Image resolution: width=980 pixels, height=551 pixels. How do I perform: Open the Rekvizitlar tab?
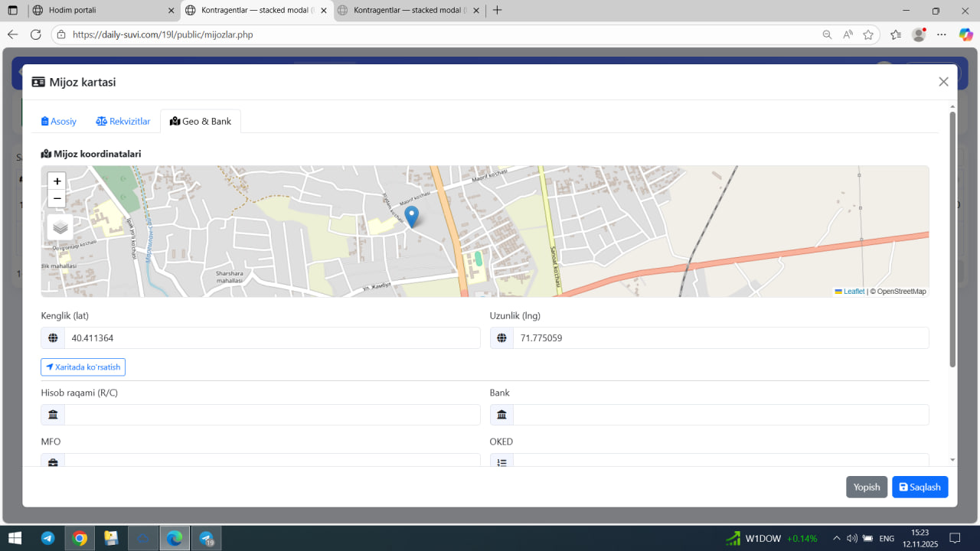pos(123,121)
